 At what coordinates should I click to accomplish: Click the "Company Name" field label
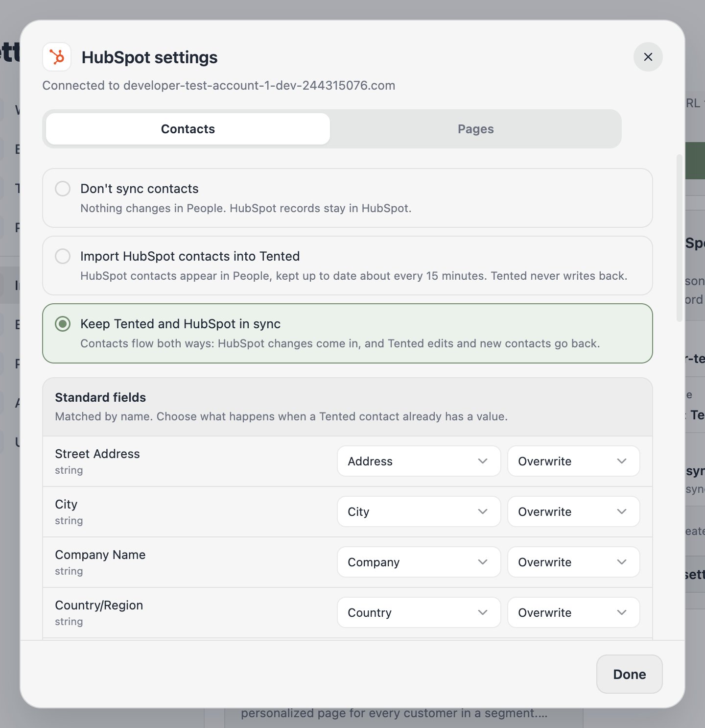[x=100, y=555]
